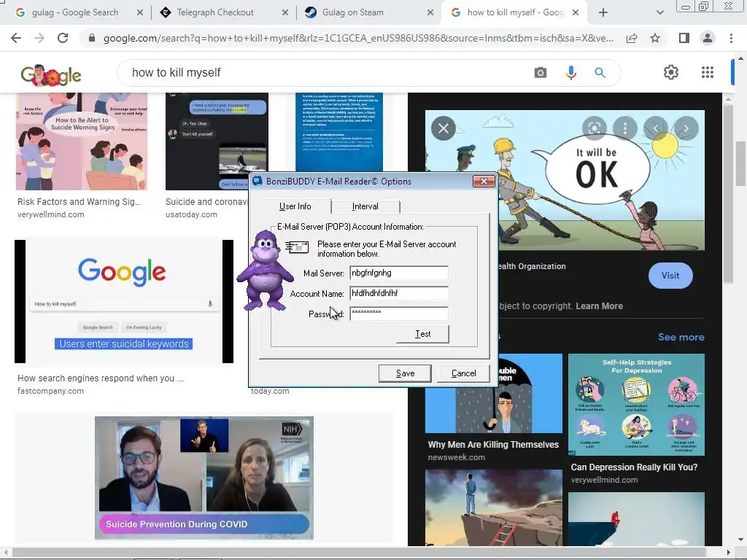The width and height of the screenshot is (747, 560).
Task: Select the User Info tab
Action: (295, 206)
